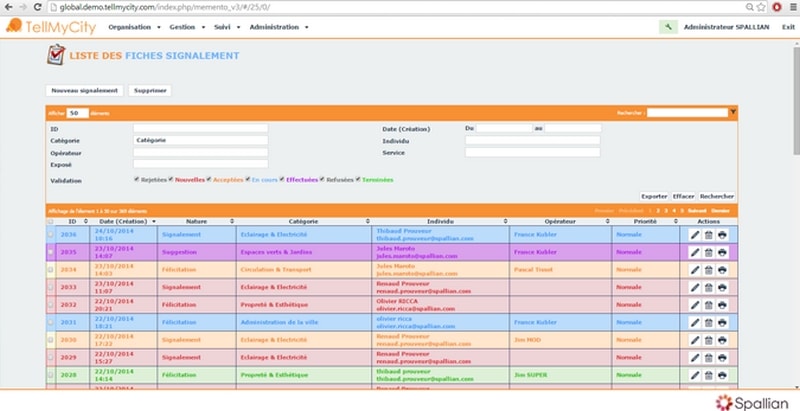The width and height of the screenshot is (800, 411).
Task: Toggle the Rejetées validation checkbox
Action: [x=137, y=180]
